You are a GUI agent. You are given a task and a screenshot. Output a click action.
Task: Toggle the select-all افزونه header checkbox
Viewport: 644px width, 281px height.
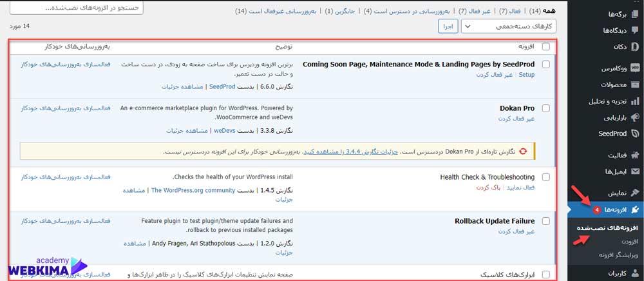point(546,47)
